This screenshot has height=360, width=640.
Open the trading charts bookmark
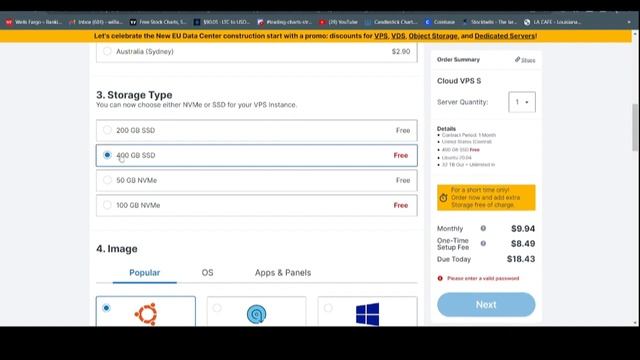pos(285,22)
